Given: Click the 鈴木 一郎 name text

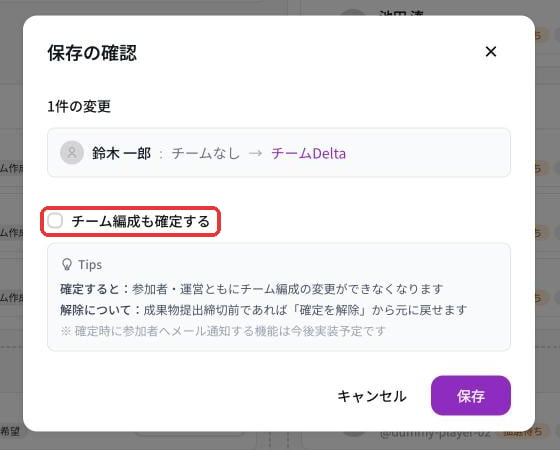Looking at the screenshot, I should coord(121,153).
